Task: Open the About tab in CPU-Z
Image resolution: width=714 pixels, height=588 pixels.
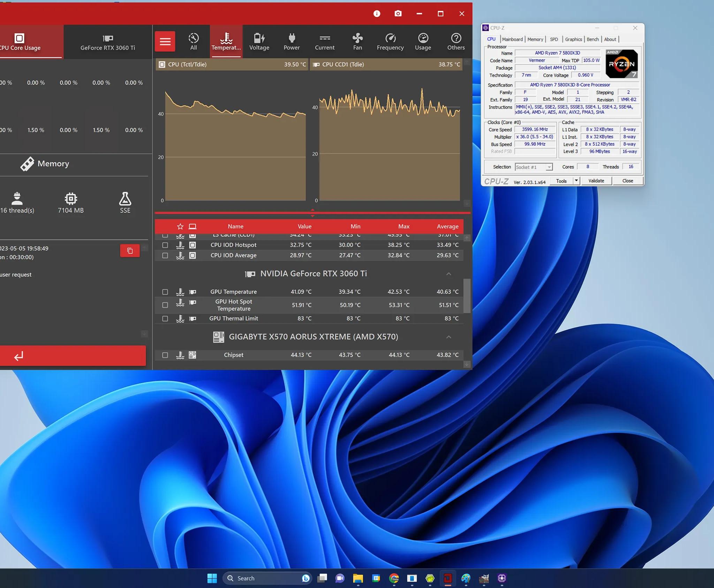Action: pyautogui.click(x=610, y=39)
